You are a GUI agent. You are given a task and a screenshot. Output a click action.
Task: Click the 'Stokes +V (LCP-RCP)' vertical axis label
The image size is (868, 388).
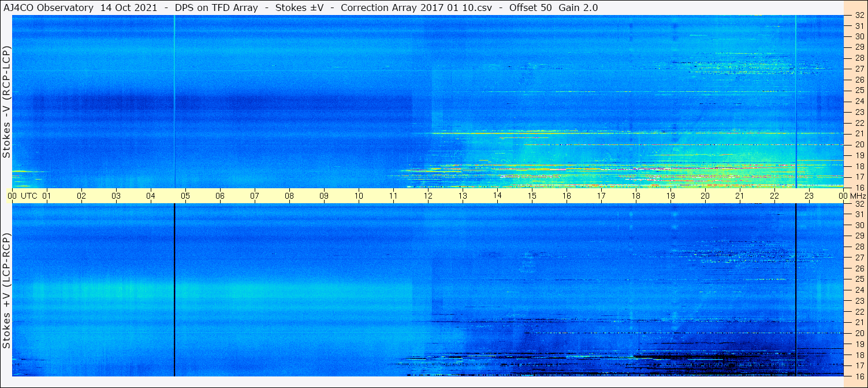(7, 292)
